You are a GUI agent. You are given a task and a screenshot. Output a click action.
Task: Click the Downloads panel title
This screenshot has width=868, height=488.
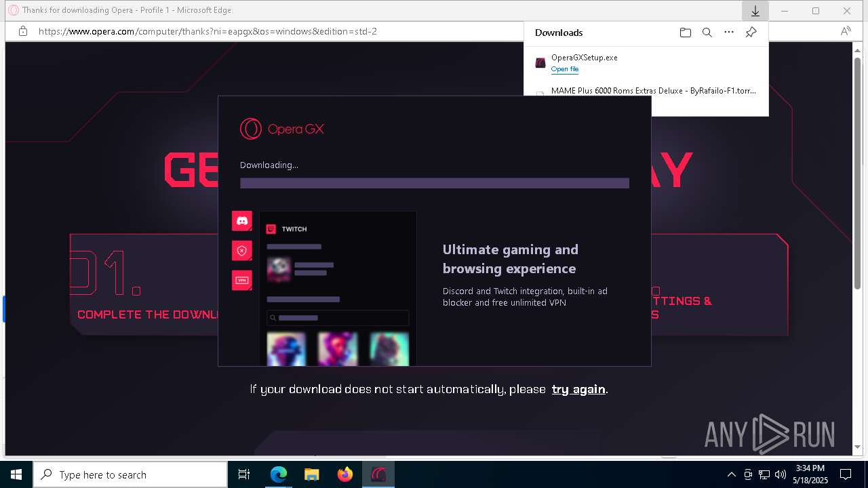point(559,33)
